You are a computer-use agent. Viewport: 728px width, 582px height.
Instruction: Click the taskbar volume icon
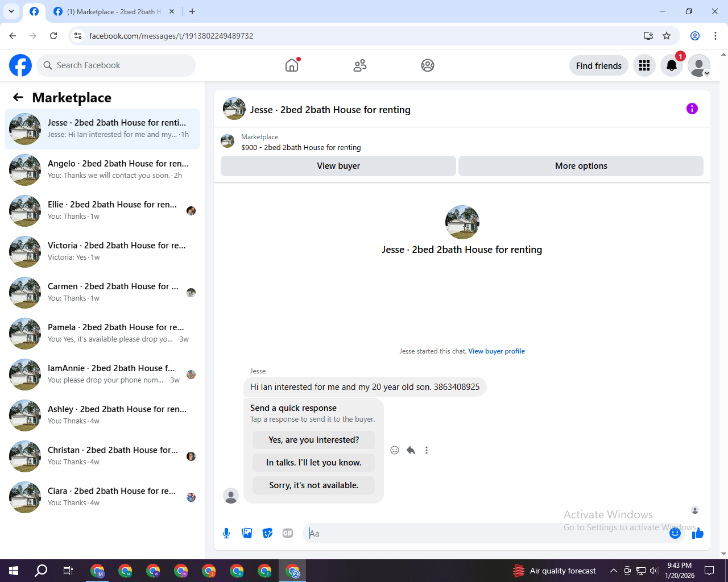click(654, 571)
